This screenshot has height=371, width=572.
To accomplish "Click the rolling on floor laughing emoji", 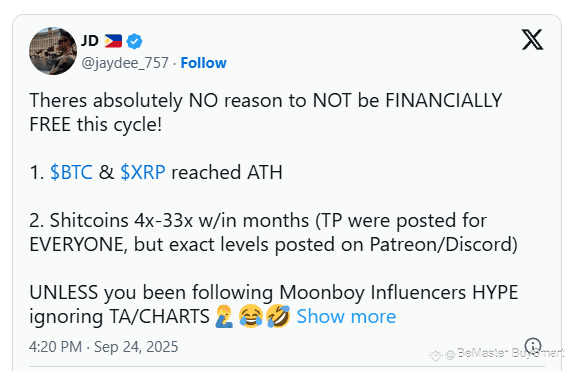I will coord(278,316).
